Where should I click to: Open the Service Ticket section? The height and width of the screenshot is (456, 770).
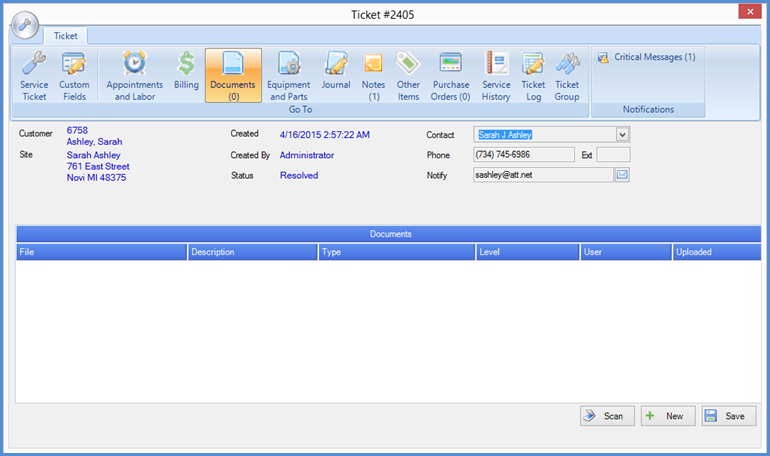tap(34, 76)
